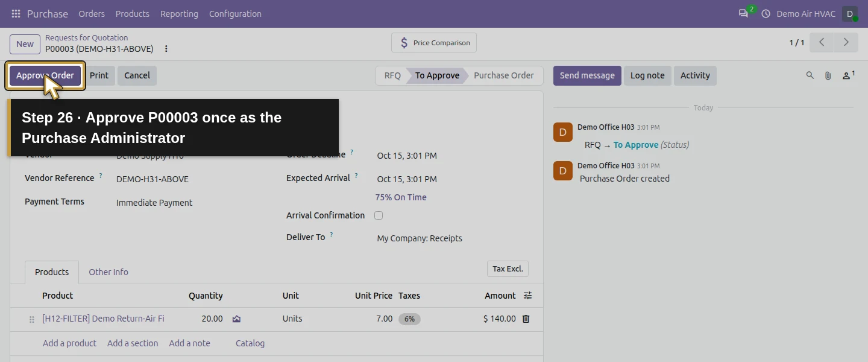Open the Orders menu

point(92,13)
